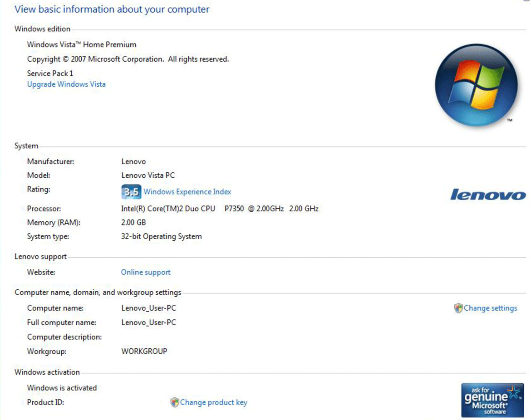Click the Service Pack 1 text

click(x=50, y=73)
